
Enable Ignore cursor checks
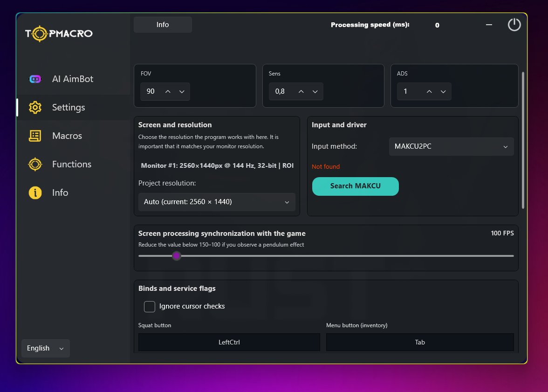150,306
